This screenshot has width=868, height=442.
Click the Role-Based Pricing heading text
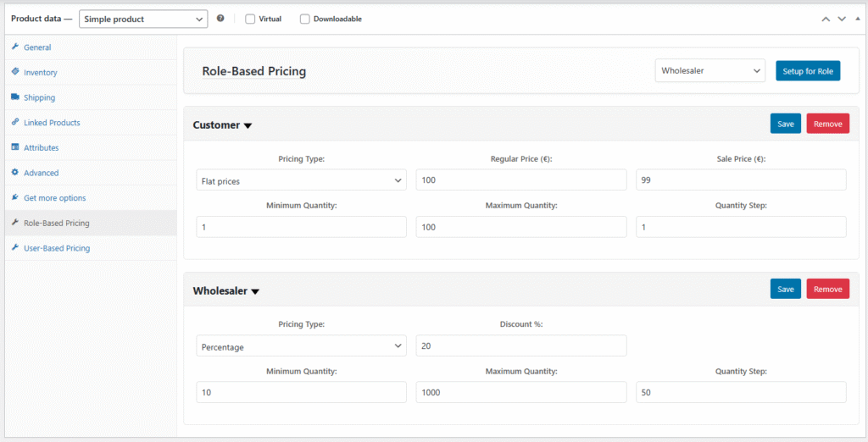pos(254,71)
